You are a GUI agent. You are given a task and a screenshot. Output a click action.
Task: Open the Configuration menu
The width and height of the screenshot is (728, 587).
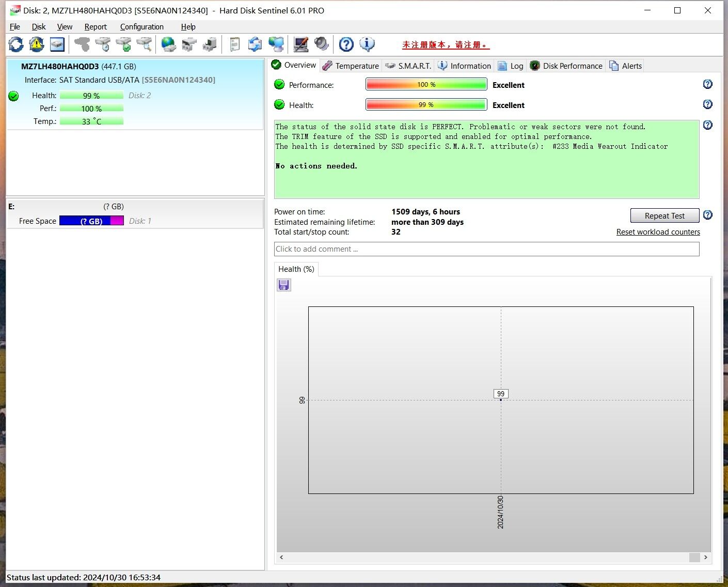click(142, 27)
